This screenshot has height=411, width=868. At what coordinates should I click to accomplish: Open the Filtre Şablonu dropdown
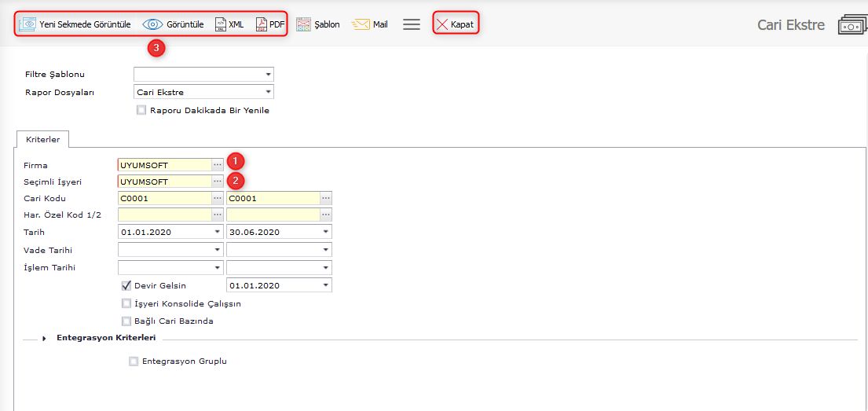coord(268,75)
